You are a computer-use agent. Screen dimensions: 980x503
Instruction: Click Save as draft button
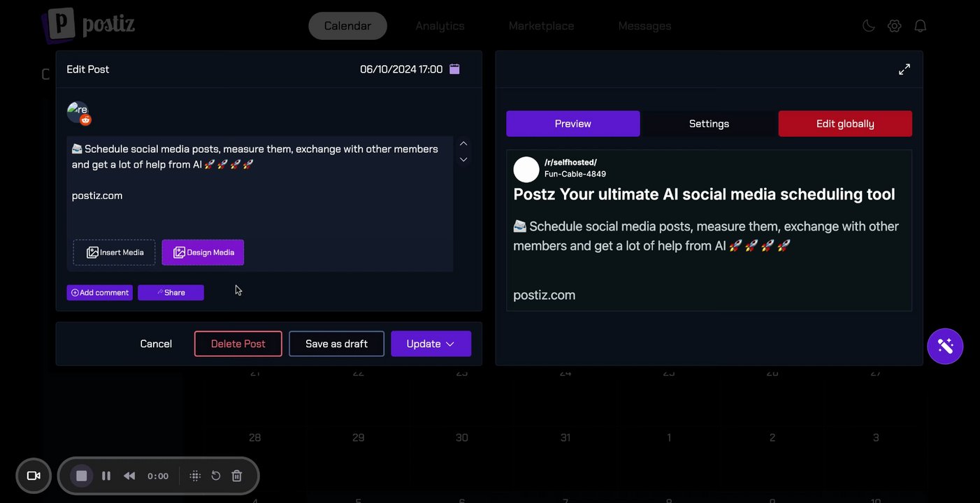tap(336, 344)
